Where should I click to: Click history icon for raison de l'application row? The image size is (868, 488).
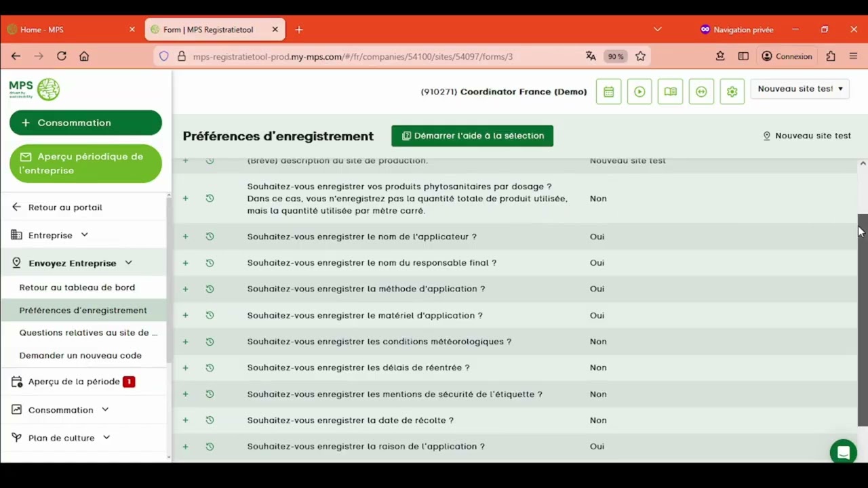210,447
